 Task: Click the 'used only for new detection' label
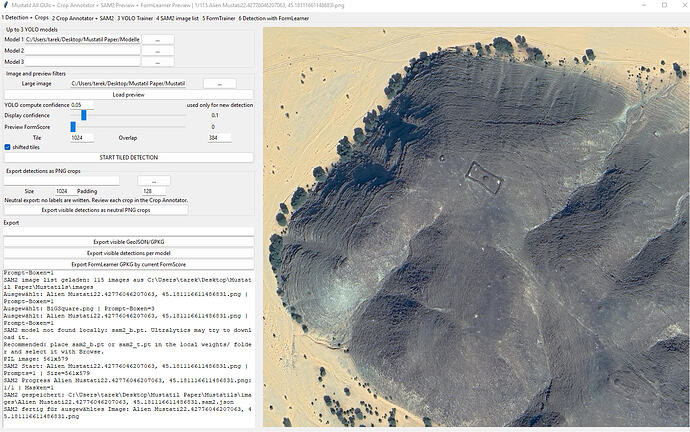[x=220, y=105]
